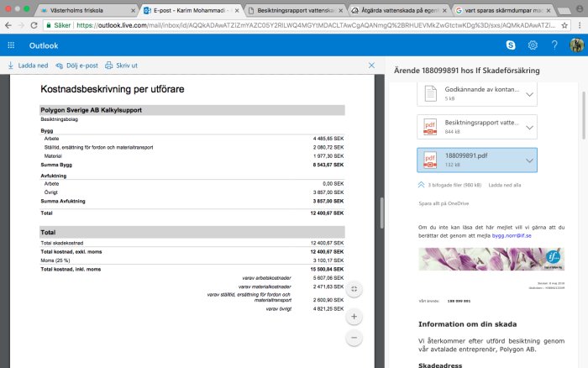The image size is (588, 368).
Task: Close the PDF preview with the X
Action: pos(371,66)
